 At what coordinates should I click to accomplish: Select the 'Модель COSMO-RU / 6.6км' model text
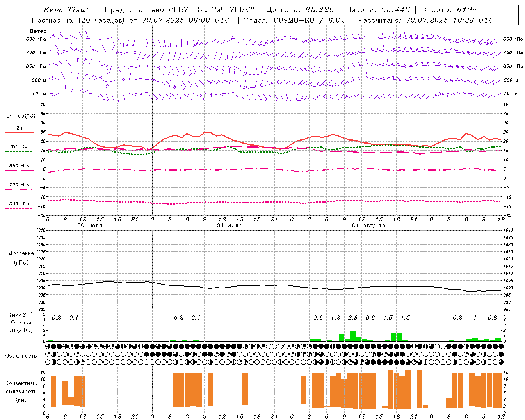pos(295,20)
